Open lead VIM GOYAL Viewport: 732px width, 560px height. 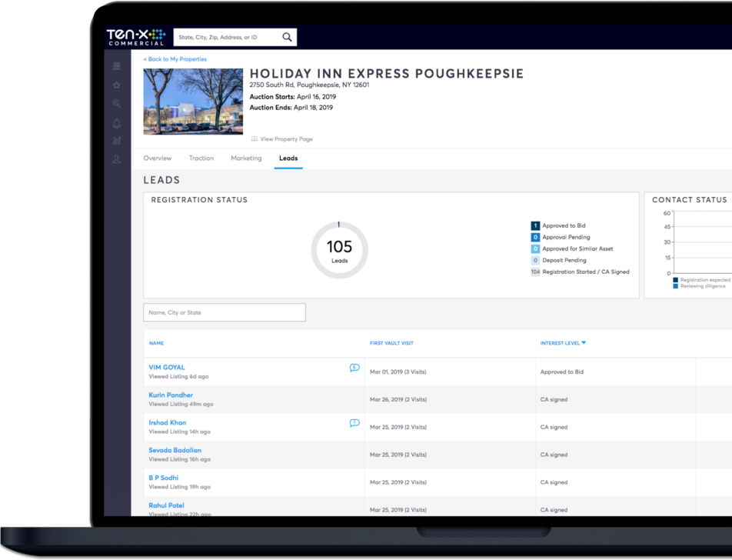coord(167,368)
